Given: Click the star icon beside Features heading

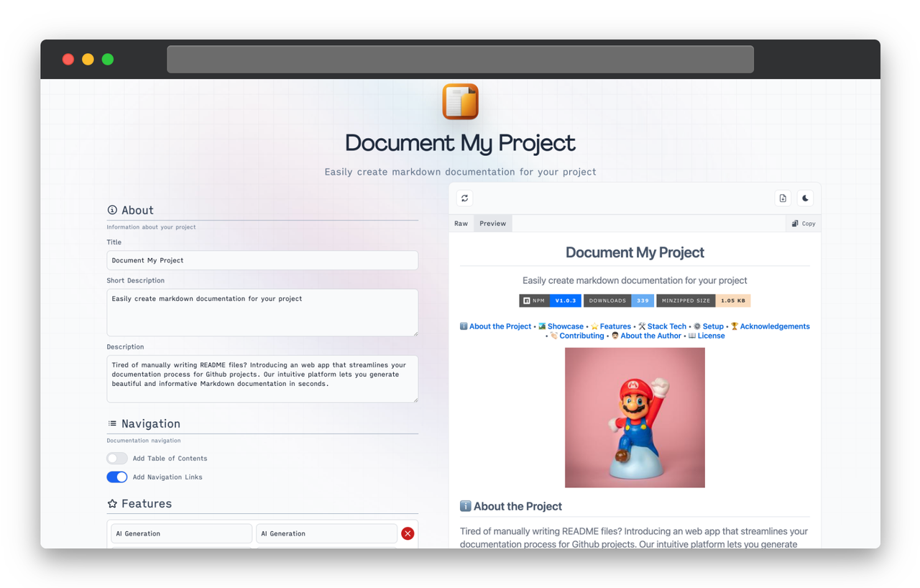Looking at the screenshot, I should pyautogui.click(x=111, y=504).
